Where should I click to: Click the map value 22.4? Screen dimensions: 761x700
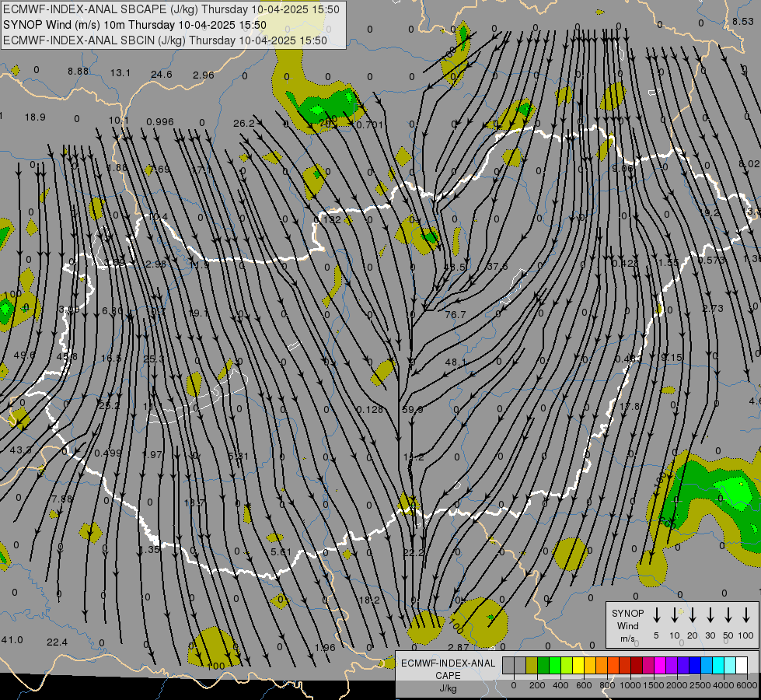pyautogui.click(x=57, y=642)
